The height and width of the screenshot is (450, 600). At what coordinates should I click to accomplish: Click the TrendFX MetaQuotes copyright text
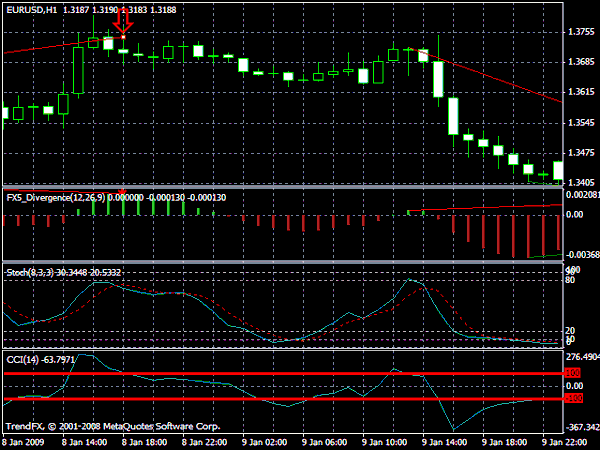point(113,426)
